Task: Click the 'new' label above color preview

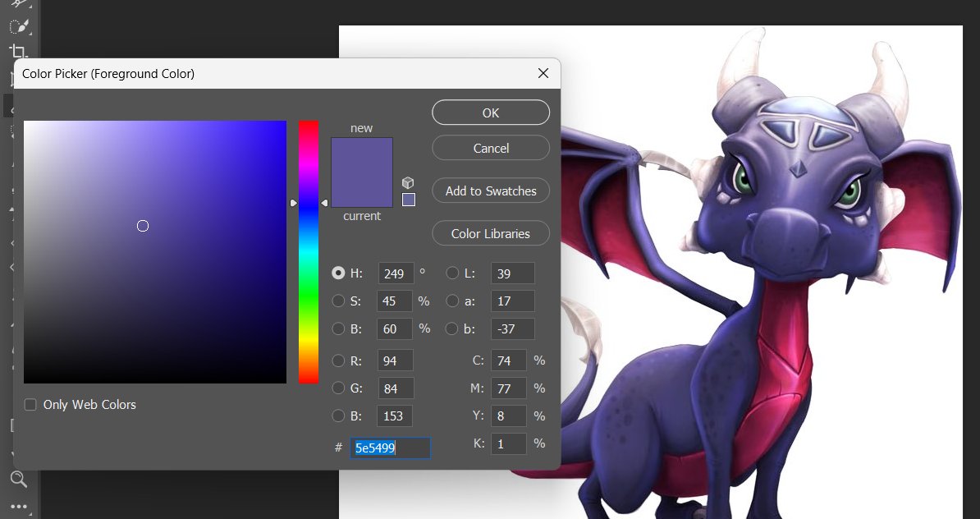Action: point(361,127)
